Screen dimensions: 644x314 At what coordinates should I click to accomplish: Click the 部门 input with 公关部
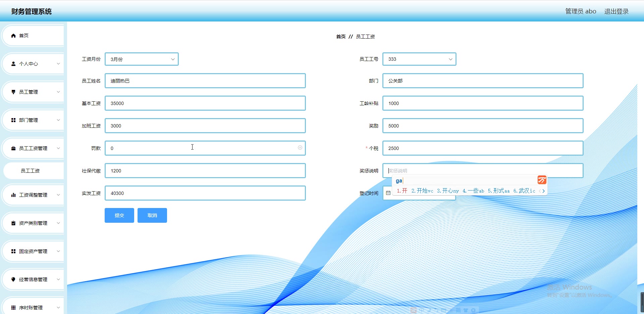click(x=483, y=81)
